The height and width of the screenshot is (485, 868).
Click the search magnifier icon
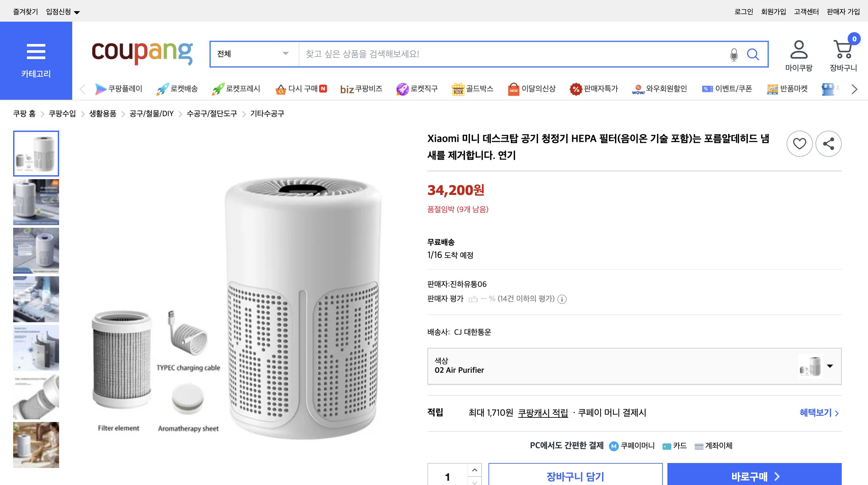tap(754, 54)
